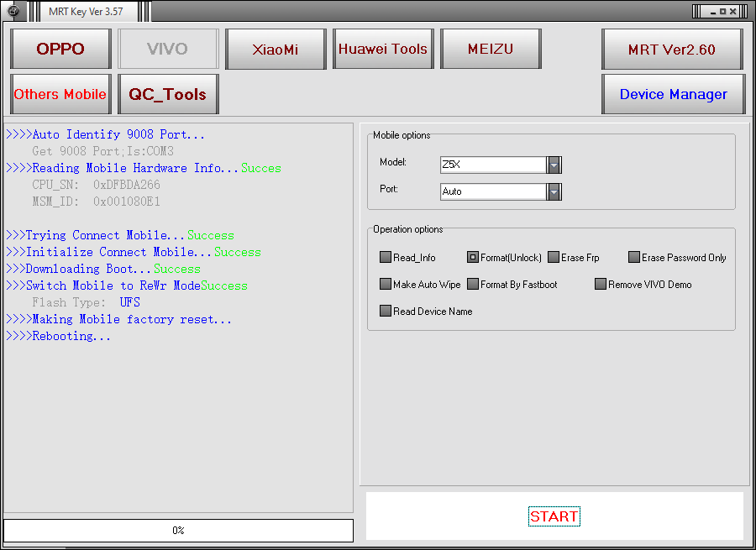
Task: Click log text 'Flash Type: UFS'
Action: pos(86,303)
